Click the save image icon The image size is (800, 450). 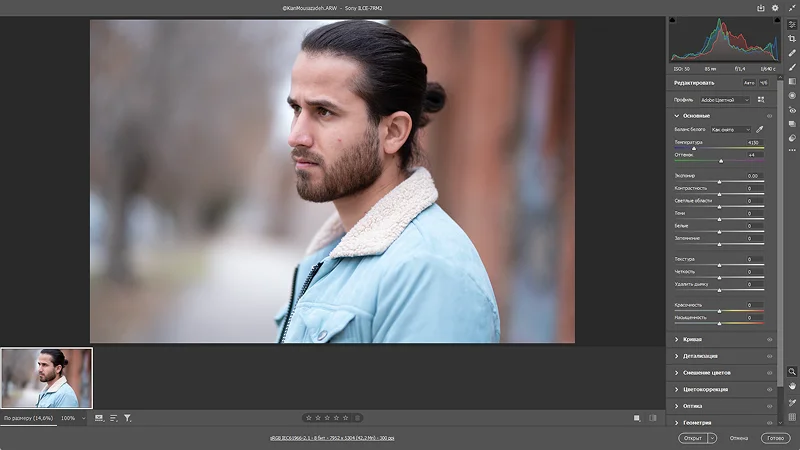[761, 8]
